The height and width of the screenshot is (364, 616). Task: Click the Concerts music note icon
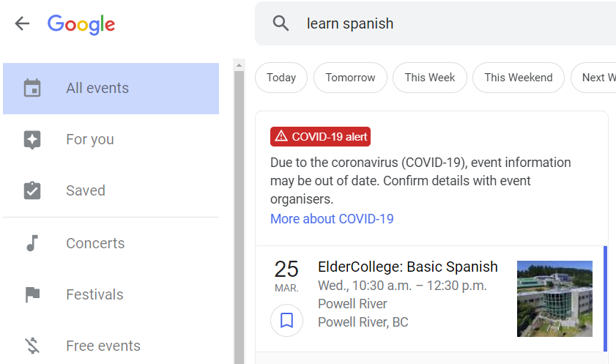(x=32, y=243)
